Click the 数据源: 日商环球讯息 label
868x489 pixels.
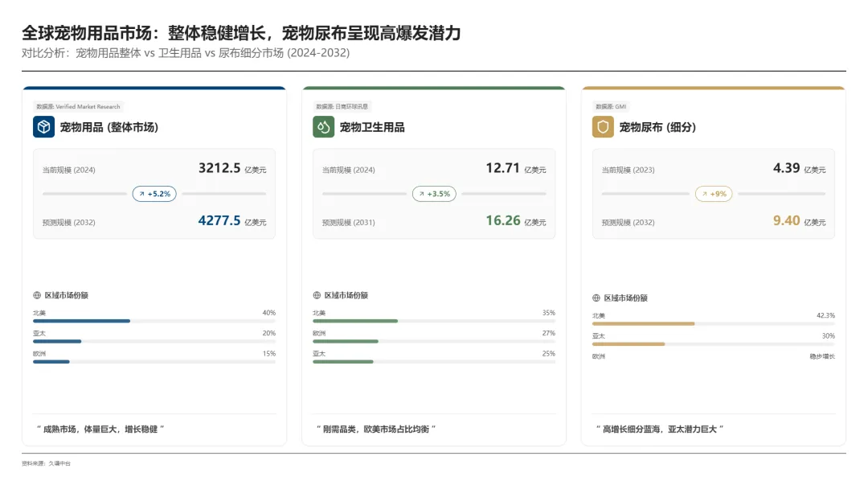[x=342, y=106]
